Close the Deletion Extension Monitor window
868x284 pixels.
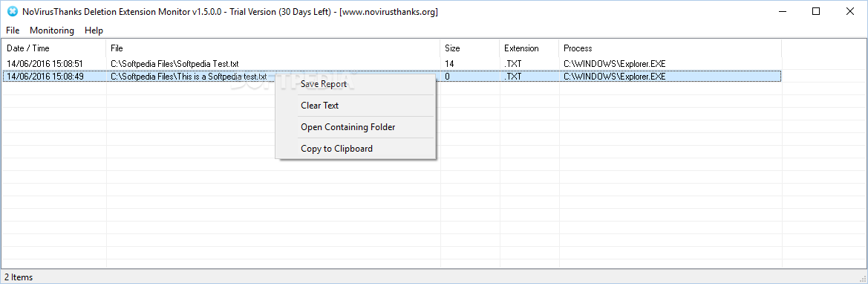849,11
